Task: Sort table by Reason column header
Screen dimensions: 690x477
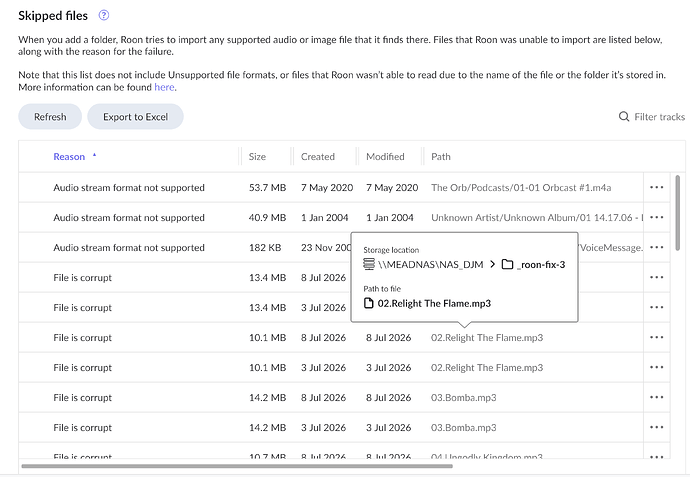Action: point(69,157)
